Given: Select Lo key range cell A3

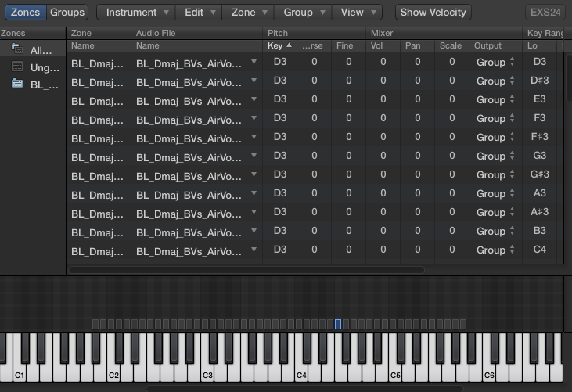Looking at the screenshot, I should tap(540, 193).
